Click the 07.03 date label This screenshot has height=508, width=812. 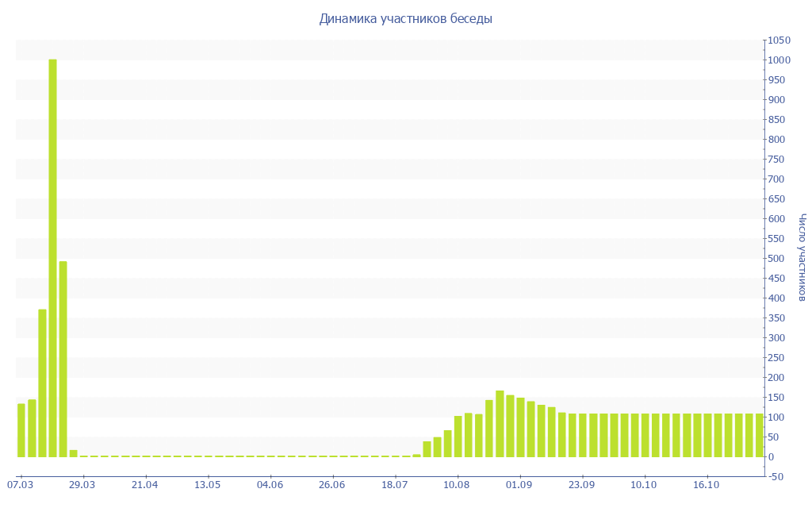click(x=20, y=484)
